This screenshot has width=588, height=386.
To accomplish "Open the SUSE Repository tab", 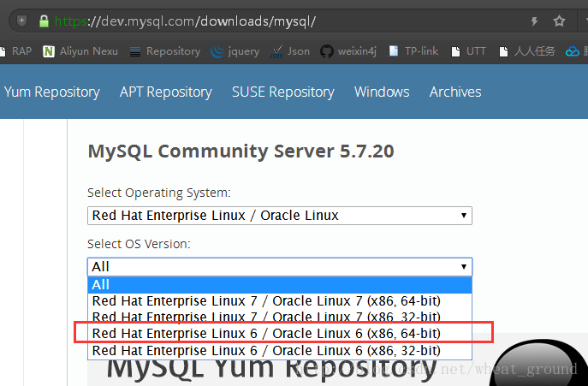I will coord(282,92).
